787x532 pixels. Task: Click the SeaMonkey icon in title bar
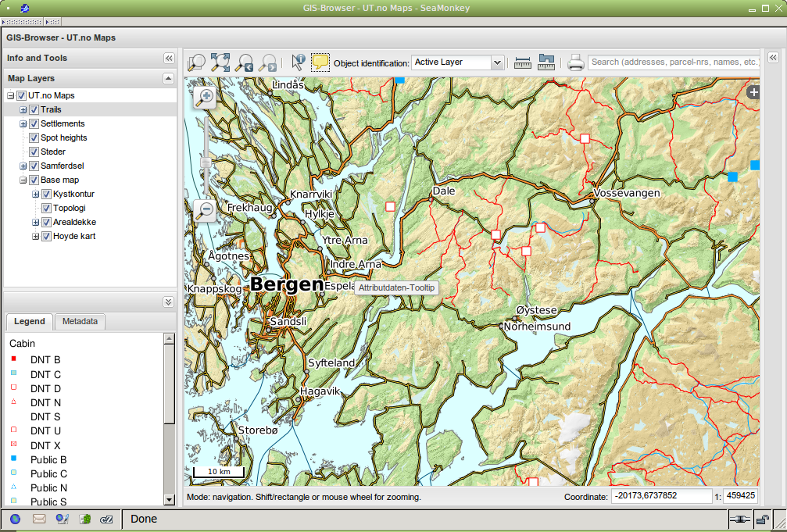pyautogui.click(x=24, y=8)
